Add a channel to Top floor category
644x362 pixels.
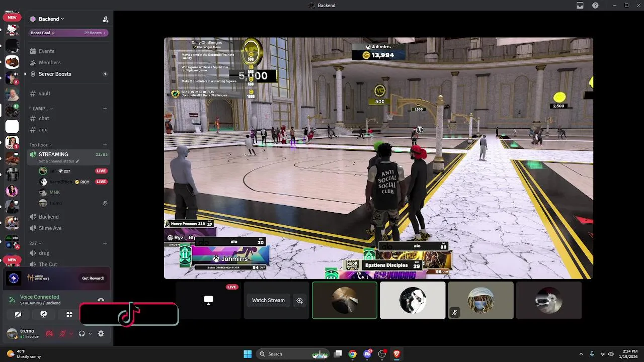pyautogui.click(x=105, y=145)
